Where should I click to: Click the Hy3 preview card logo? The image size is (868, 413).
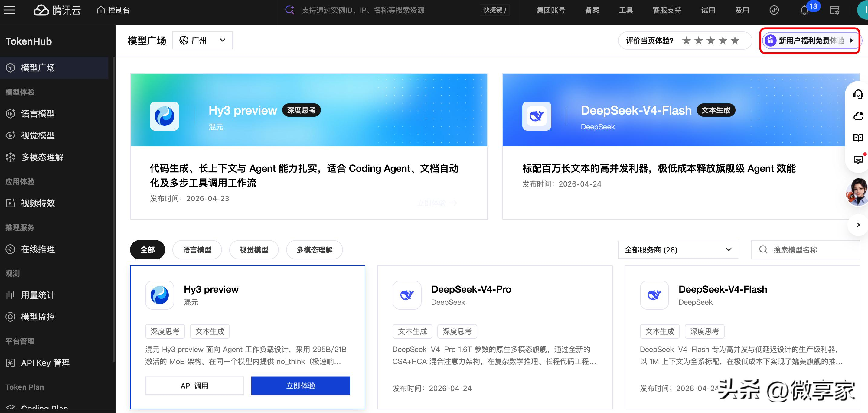(x=160, y=295)
